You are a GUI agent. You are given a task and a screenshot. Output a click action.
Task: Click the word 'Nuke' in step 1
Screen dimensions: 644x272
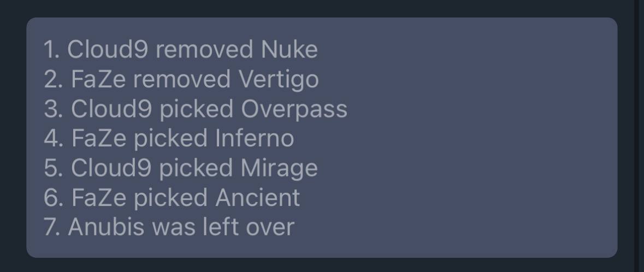click(289, 50)
